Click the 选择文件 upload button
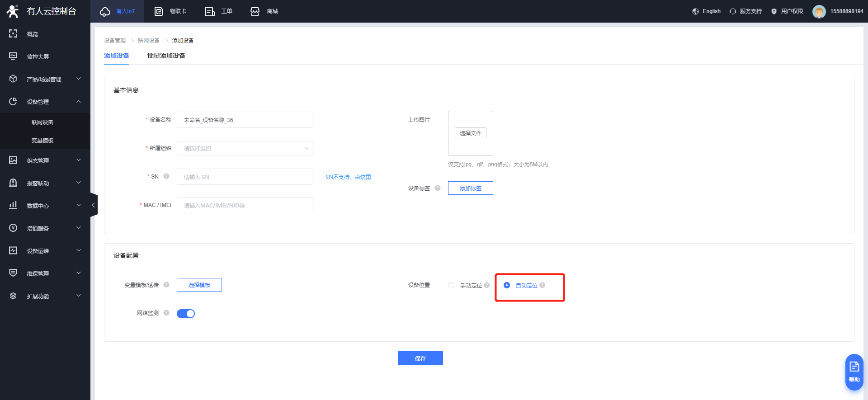868x400 pixels. pyautogui.click(x=471, y=133)
